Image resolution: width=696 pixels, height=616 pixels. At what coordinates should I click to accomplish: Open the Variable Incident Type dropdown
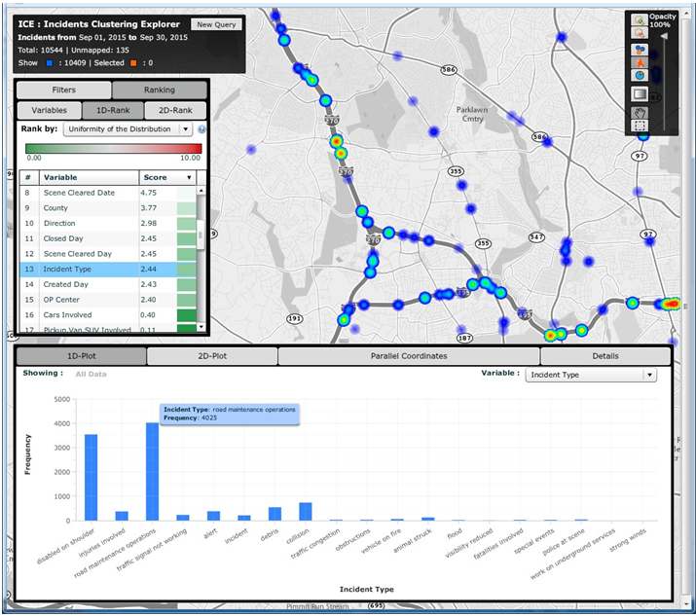tap(590, 375)
